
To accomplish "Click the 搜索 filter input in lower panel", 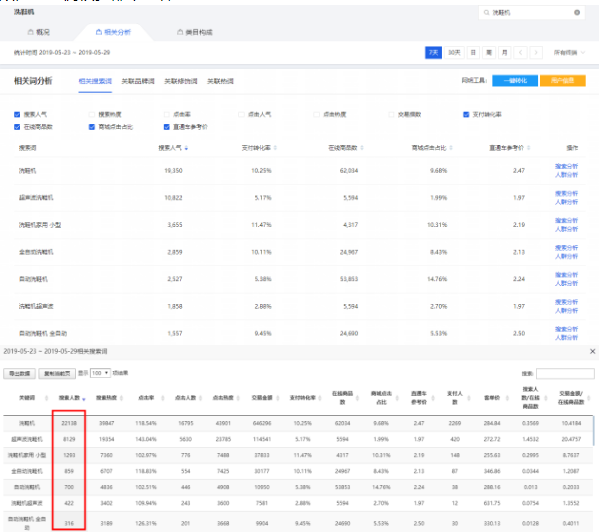I will 565,373.
